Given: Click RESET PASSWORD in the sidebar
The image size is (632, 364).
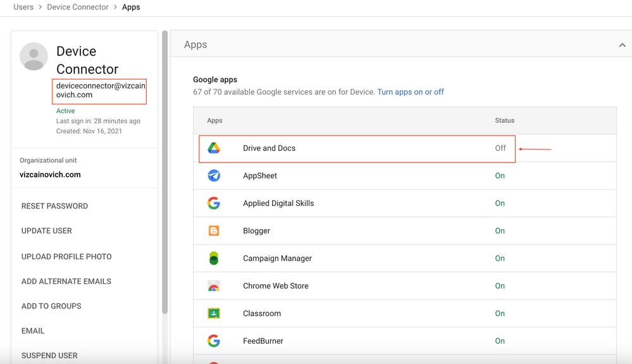Looking at the screenshot, I should (x=54, y=206).
